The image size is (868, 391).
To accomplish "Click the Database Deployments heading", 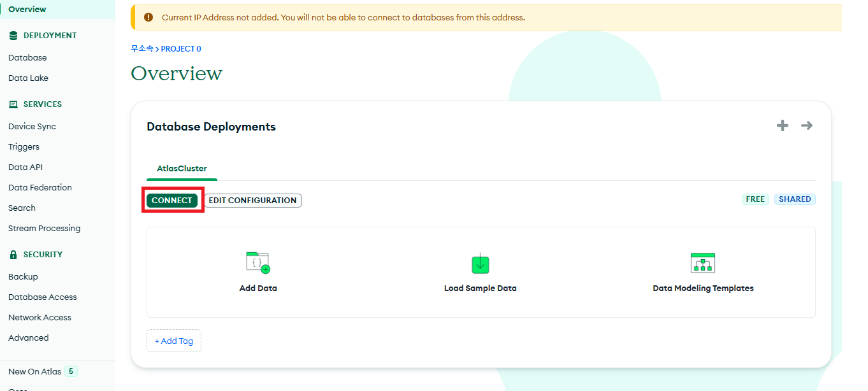I will tap(211, 127).
